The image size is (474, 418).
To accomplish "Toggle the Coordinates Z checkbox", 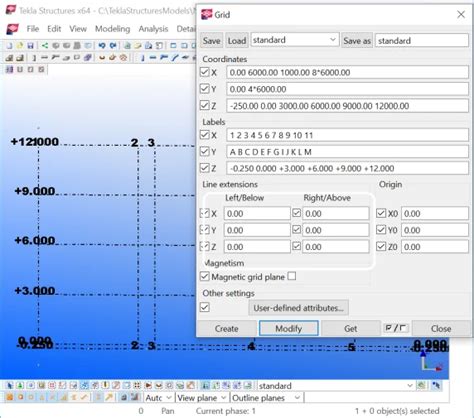I will coord(205,105).
